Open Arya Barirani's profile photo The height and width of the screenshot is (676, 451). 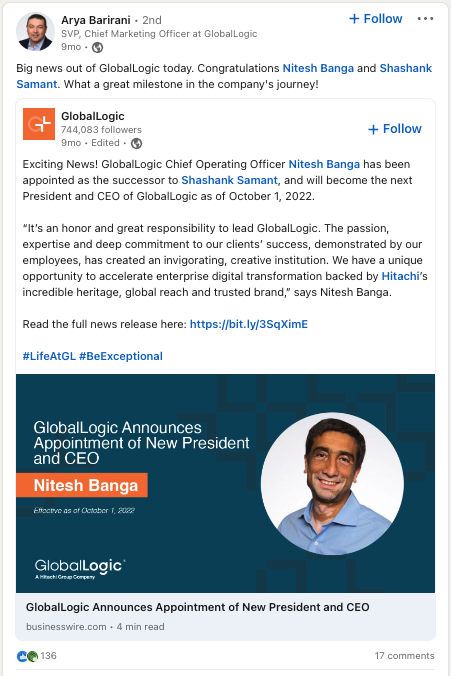point(35,32)
